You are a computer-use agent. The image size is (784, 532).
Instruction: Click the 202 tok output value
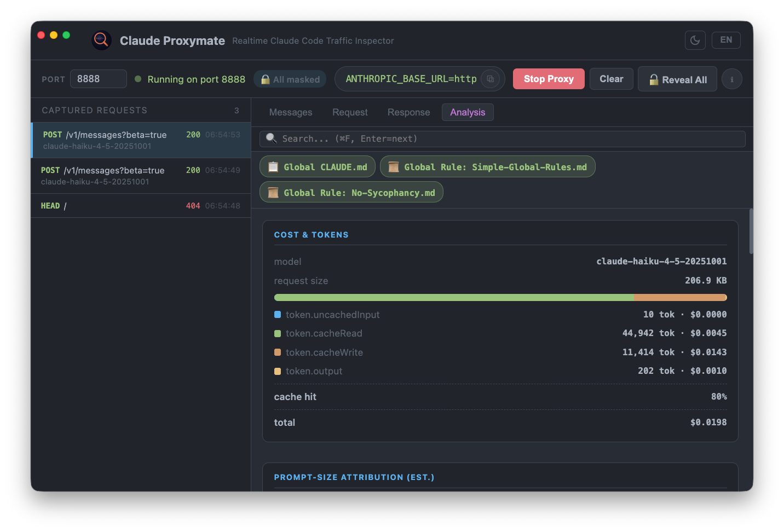[x=656, y=371]
